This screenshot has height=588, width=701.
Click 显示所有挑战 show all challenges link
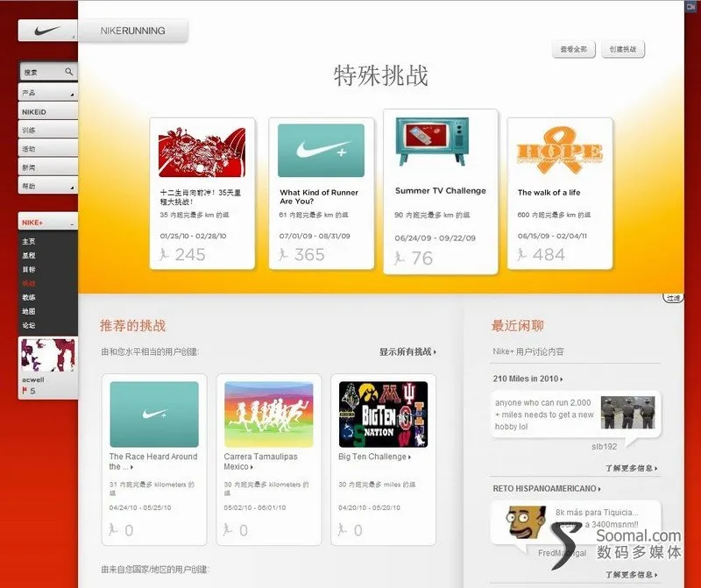(407, 352)
